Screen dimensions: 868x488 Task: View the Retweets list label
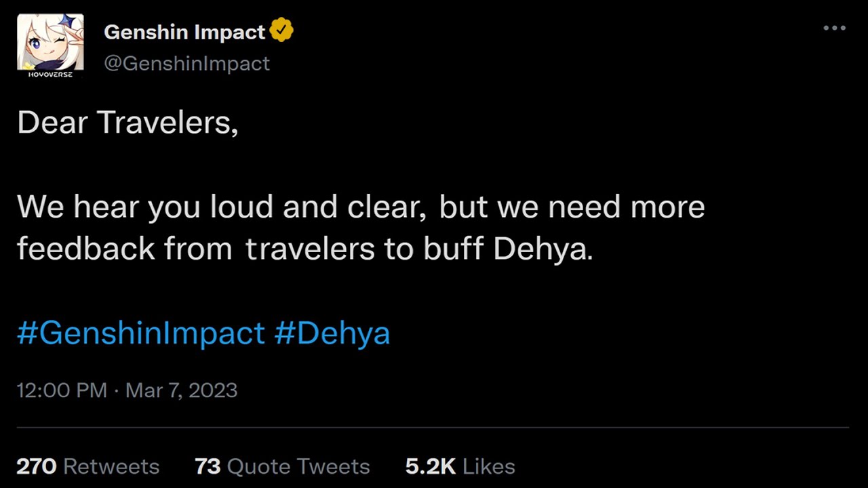111,466
